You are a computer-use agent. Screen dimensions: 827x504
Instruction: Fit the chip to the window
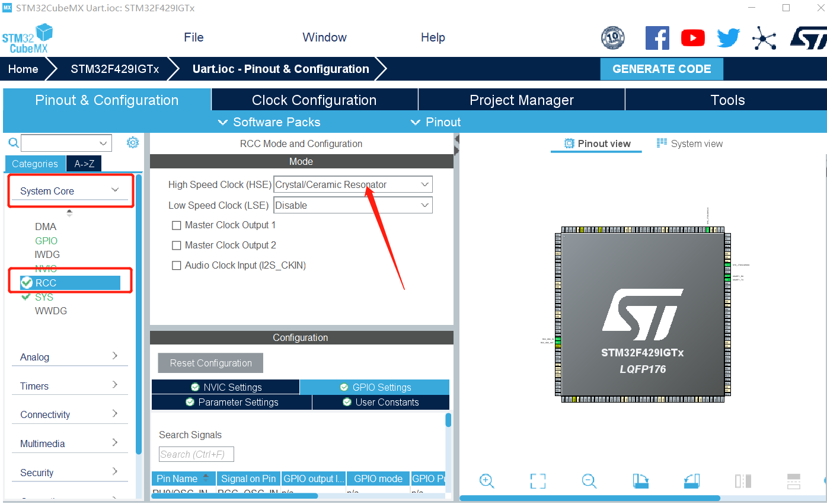(x=538, y=481)
